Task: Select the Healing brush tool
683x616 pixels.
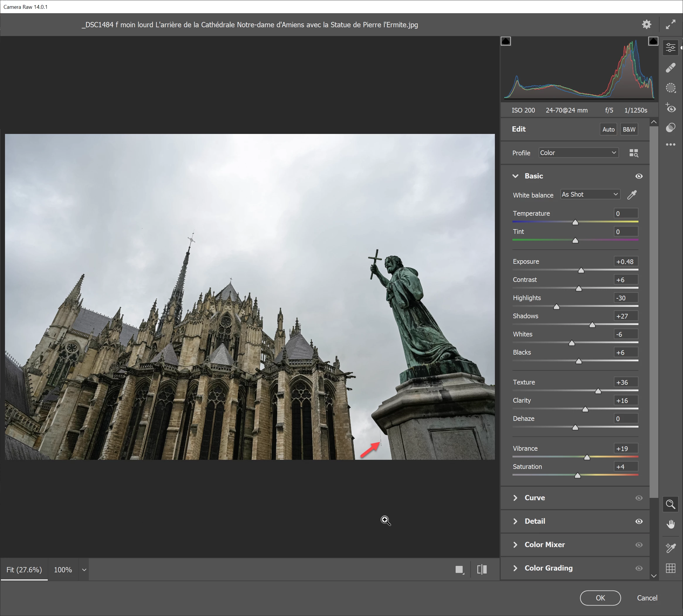Action: pos(670,68)
